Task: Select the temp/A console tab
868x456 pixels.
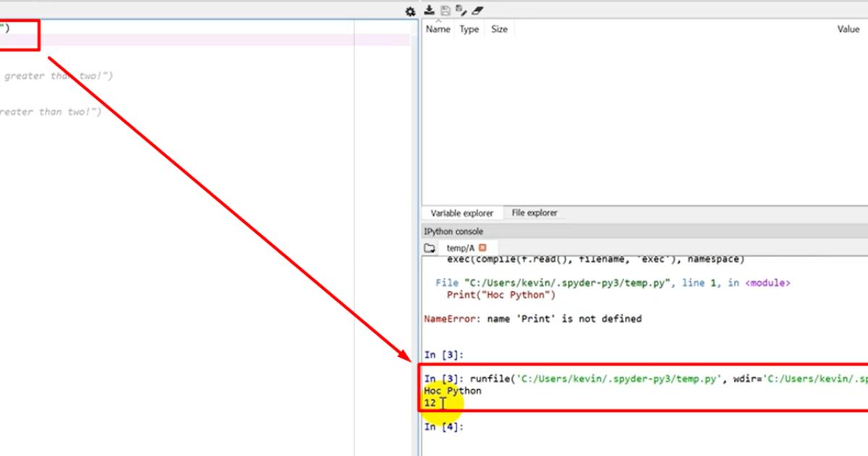Action: (x=459, y=248)
